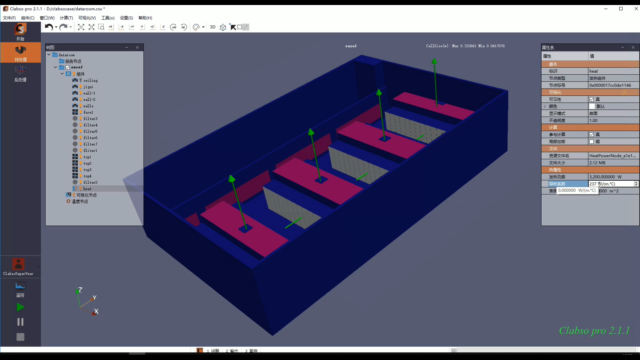
Task: Select the jigui item in tree
Action: 88,87
